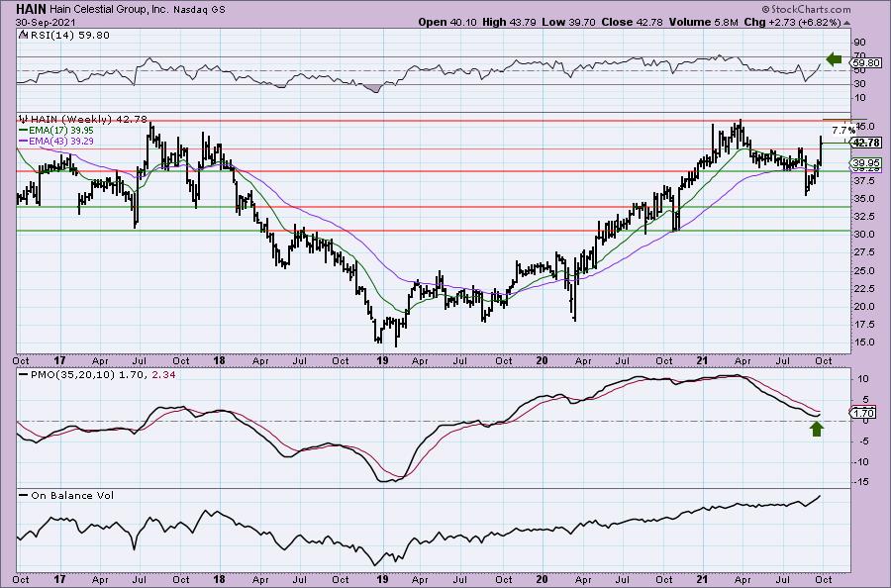Screen dimensions: 891x588
Task: Click the green EMA(17) legend line swatch
Action: pyautogui.click(x=24, y=130)
